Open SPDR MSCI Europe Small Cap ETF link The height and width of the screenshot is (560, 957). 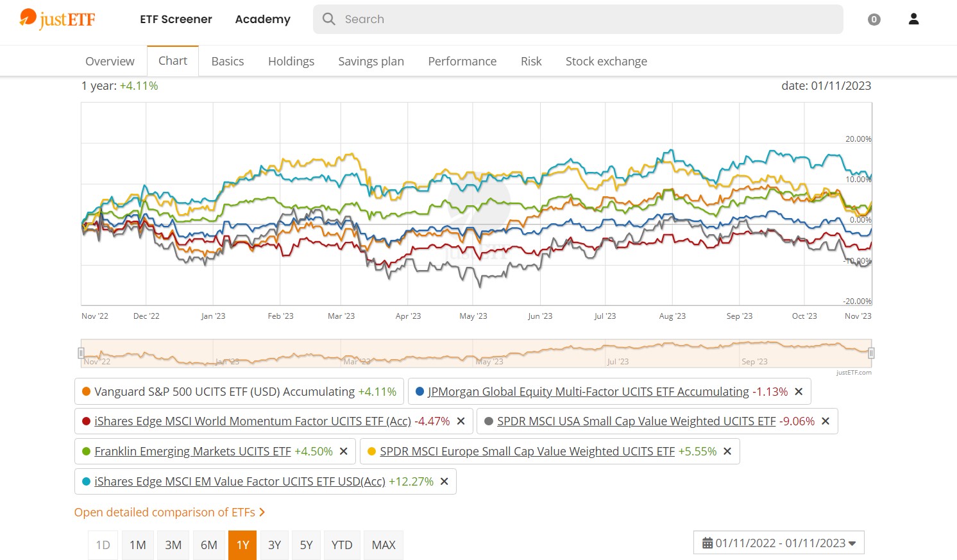tap(527, 452)
